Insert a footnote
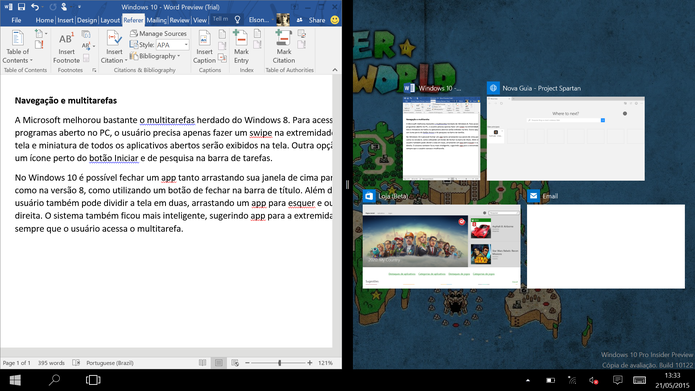Image resolution: width=695 pixels, height=391 pixels. [x=66, y=47]
